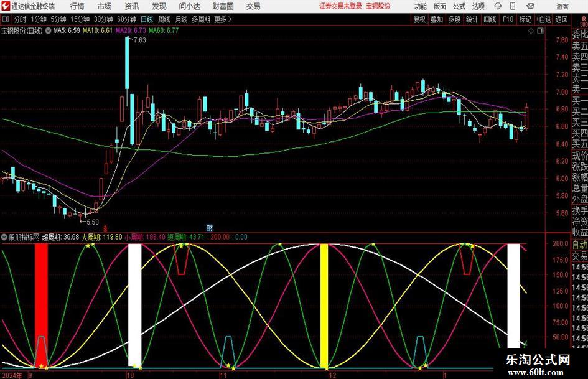Open indicator settings icon beside 股朋指标网
Viewport: 588px width, 379px height.
4,237
